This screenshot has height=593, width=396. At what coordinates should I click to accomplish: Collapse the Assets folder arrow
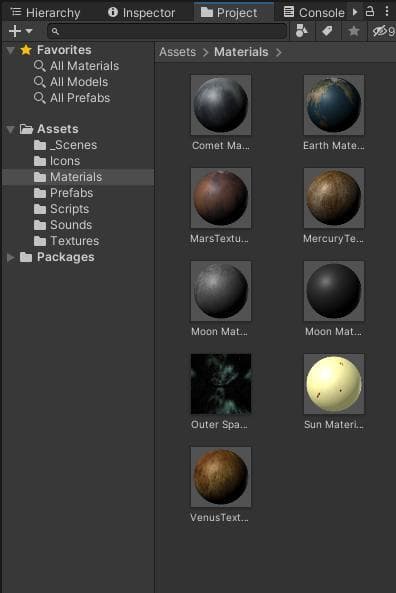click(11, 129)
